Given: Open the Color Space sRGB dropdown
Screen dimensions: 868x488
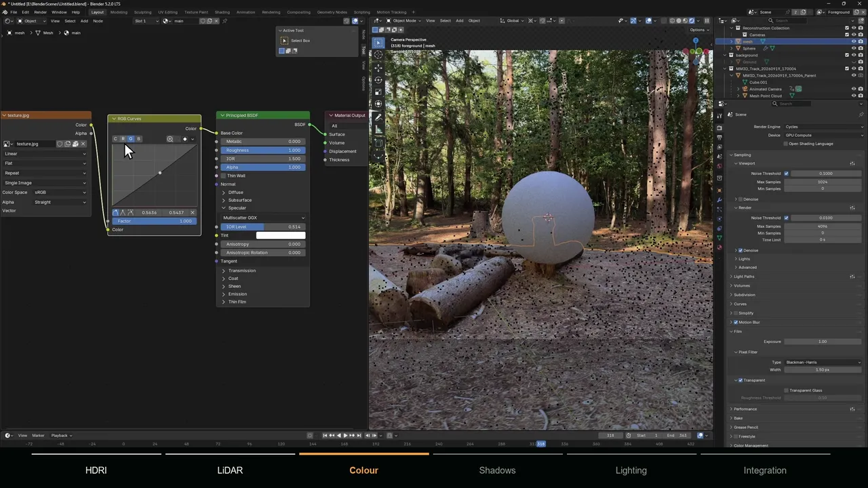Looking at the screenshot, I should click(x=60, y=192).
